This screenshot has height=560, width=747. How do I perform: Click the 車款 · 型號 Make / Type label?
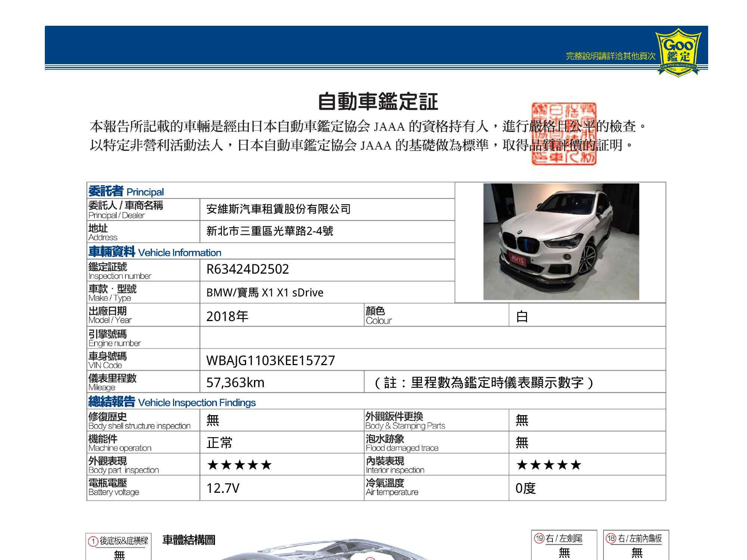point(112,293)
